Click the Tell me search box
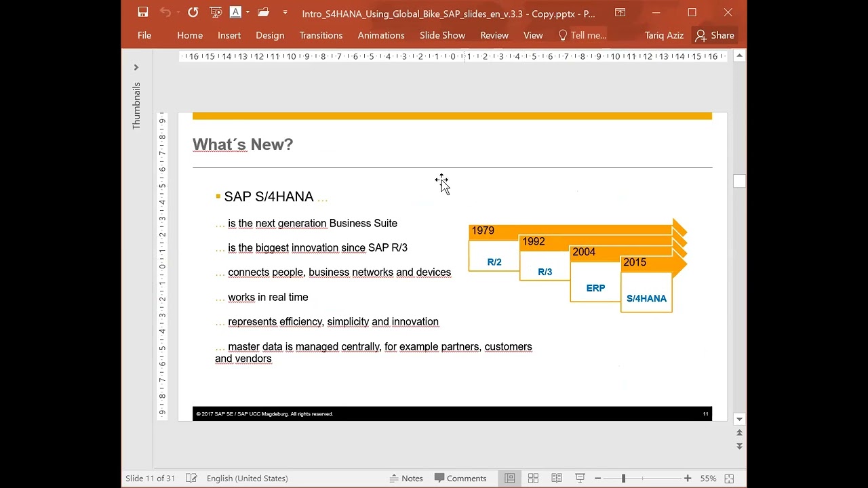 coord(582,35)
